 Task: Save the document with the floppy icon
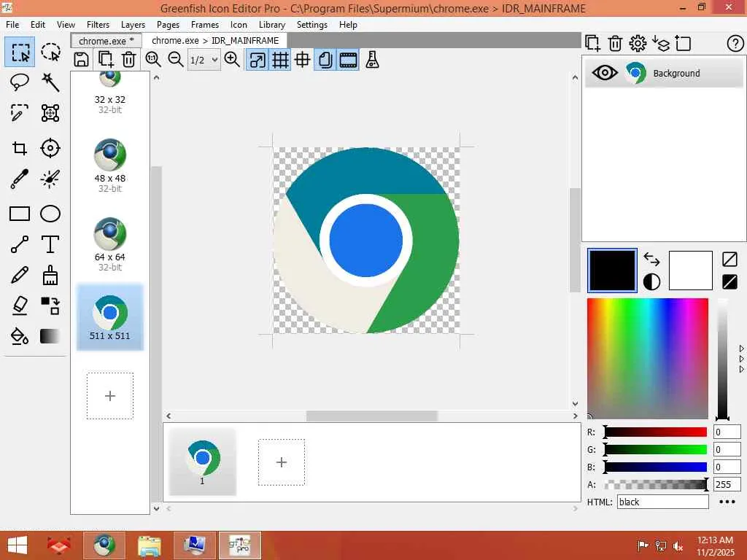82,60
